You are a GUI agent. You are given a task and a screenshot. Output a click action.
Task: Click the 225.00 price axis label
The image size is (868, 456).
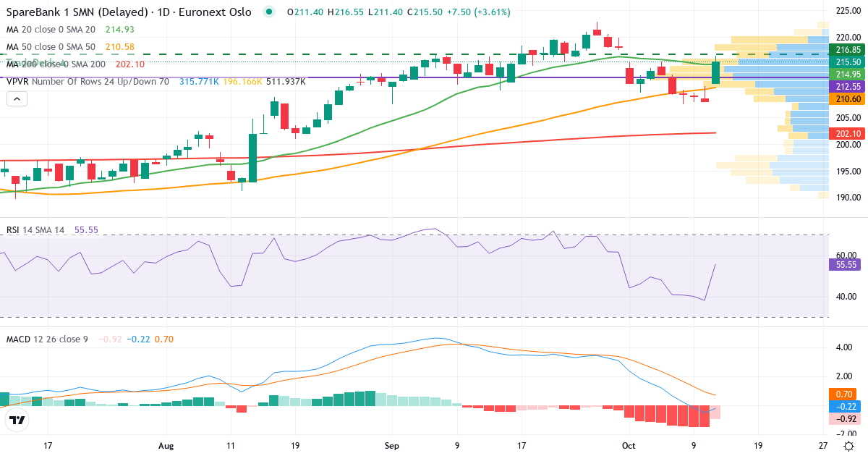coord(848,10)
